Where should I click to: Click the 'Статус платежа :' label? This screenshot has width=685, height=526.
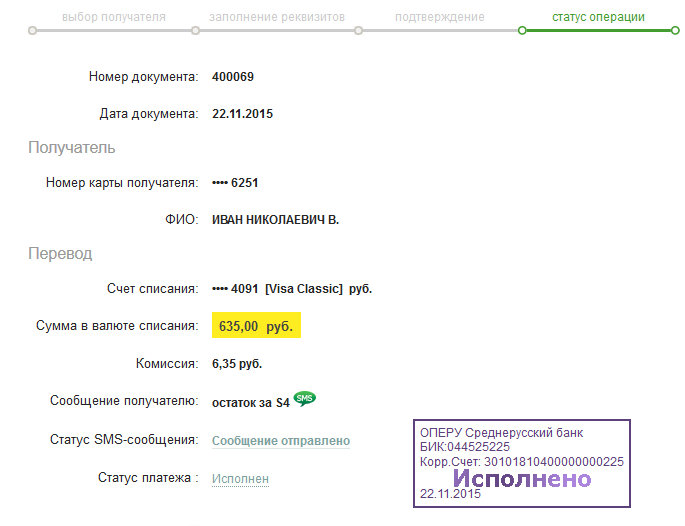coord(148,478)
